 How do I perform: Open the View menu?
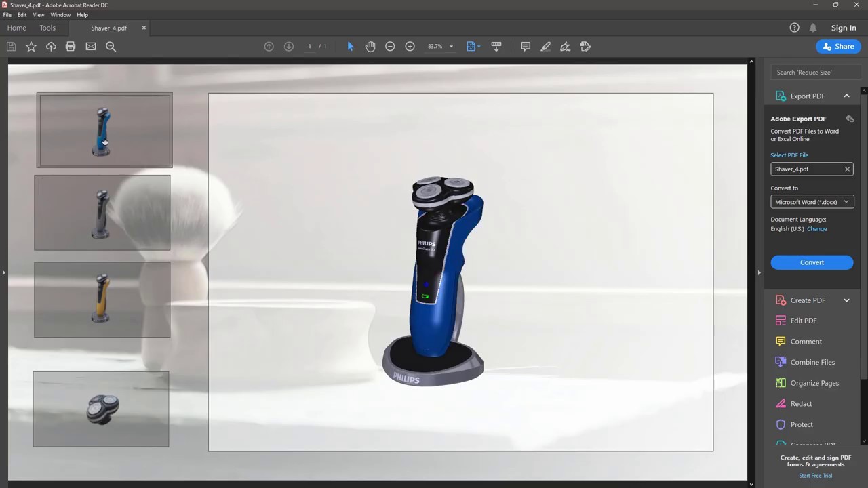(x=39, y=15)
